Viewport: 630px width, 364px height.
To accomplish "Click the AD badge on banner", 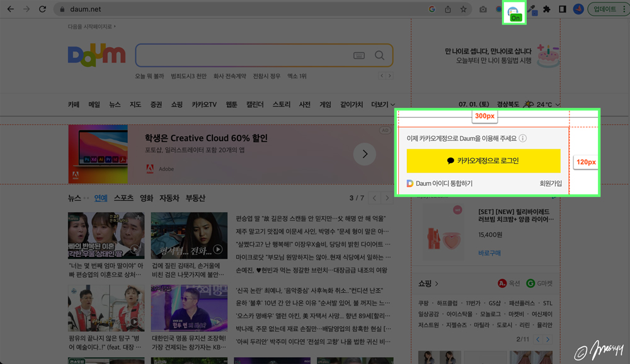I will (385, 130).
